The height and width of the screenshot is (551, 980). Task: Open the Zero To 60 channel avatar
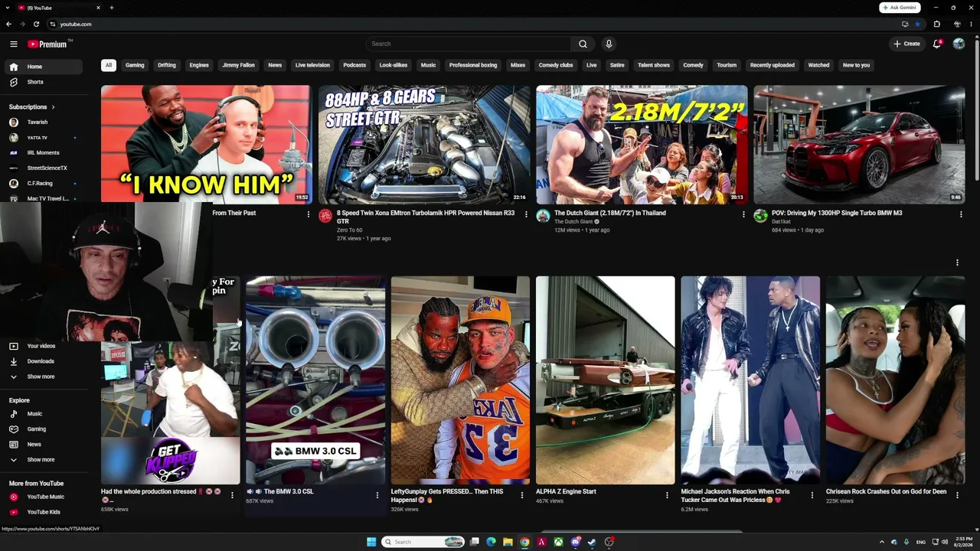pos(325,216)
